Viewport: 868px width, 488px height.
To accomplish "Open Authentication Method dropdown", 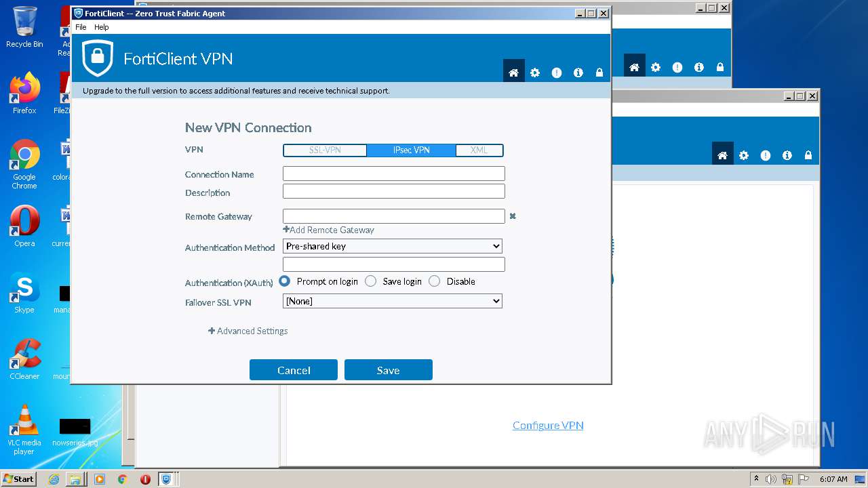I will 392,246.
